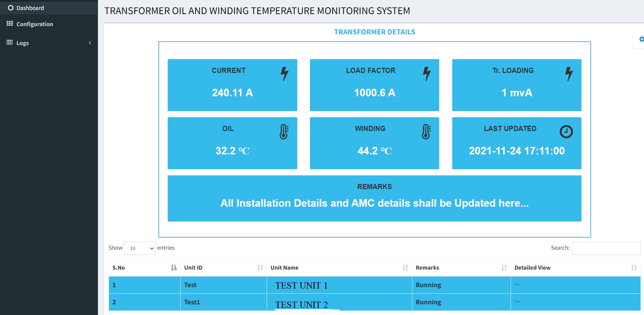Open detailed view for TEST UNIT 2
The width and height of the screenshot is (644, 315).
(x=517, y=302)
